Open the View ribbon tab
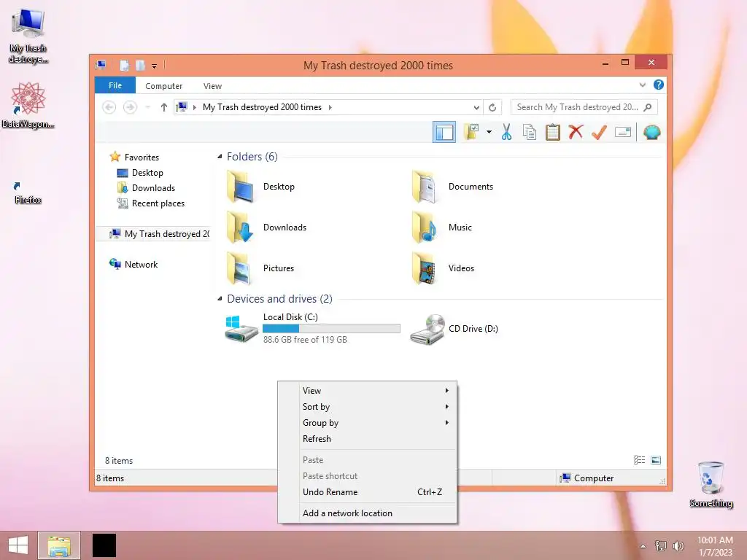Image resolution: width=747 pixels, height=560 pixels. [x=212, y=86]
